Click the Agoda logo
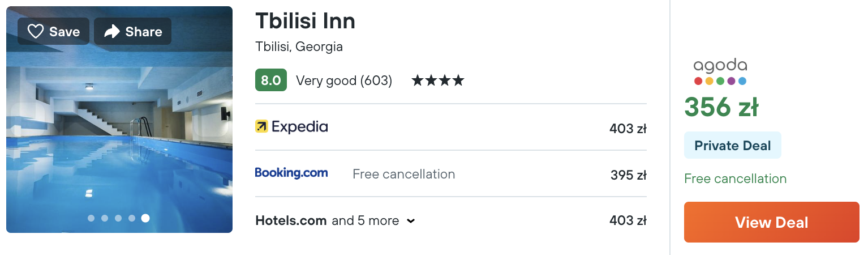The height and width of the screenshot is (255, 868). [x=720, y=72]
